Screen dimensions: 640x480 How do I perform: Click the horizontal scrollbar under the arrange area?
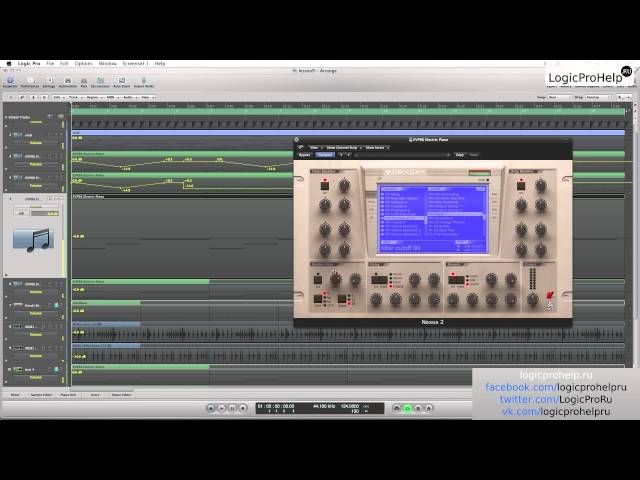pos(102,389)
